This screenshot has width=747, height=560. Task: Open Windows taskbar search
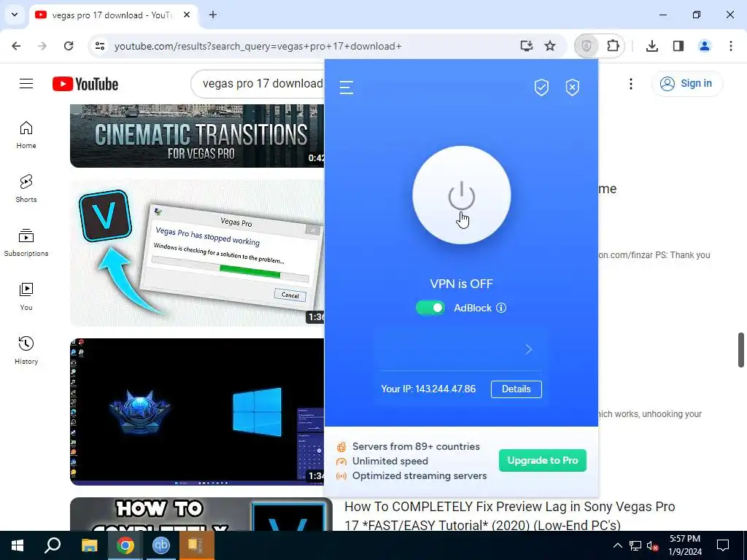tap(53, 545)
